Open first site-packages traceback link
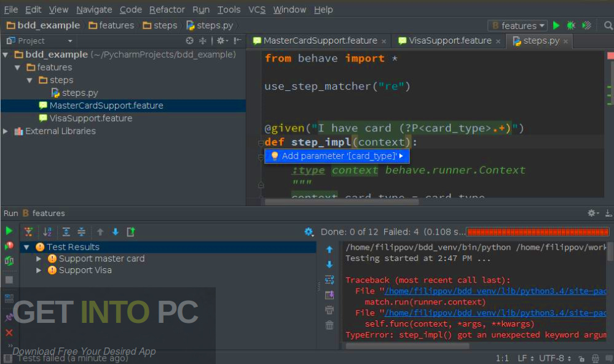 click(x=495, y=291)
